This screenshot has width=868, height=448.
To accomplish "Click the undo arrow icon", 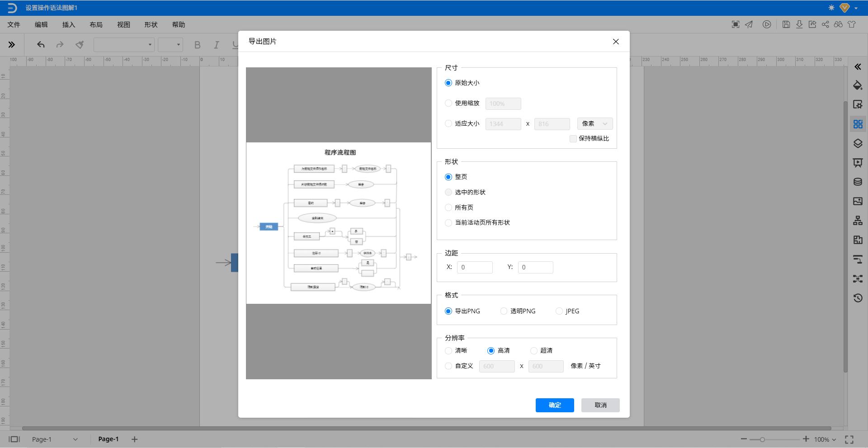I will [40, 44].
